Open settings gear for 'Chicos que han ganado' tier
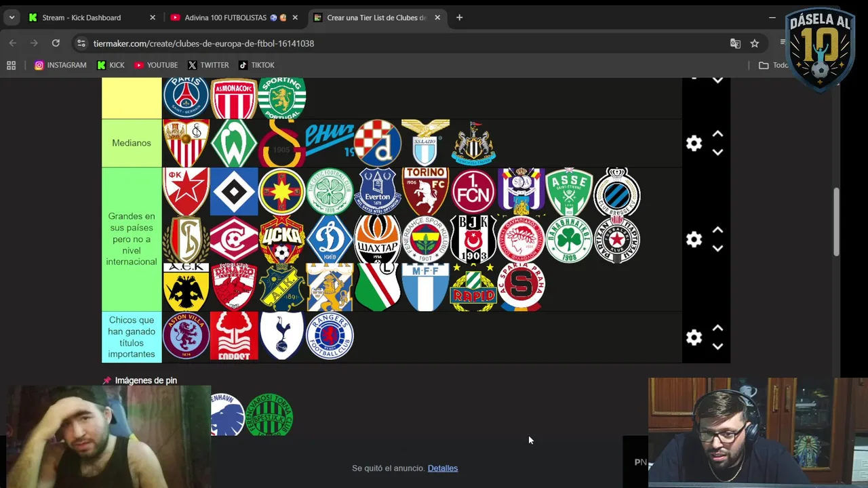This screenshot has width=868, height=488. pos(694,337)
